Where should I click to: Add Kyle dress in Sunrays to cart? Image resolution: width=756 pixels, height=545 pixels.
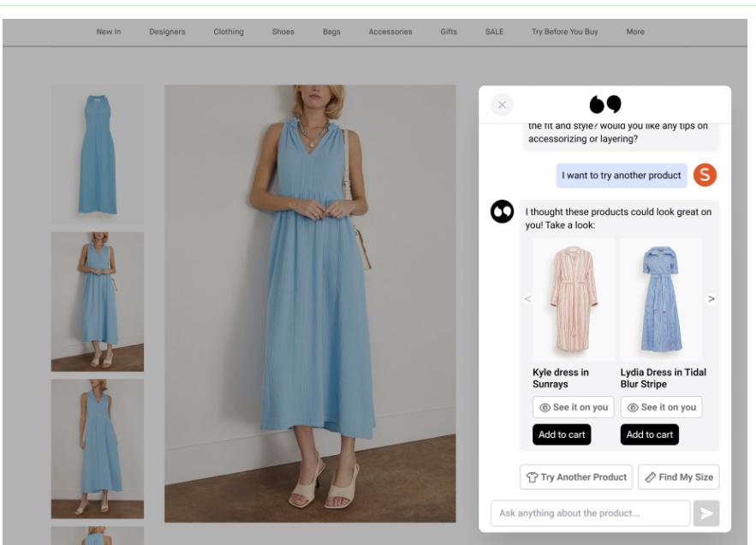(562, 434)
